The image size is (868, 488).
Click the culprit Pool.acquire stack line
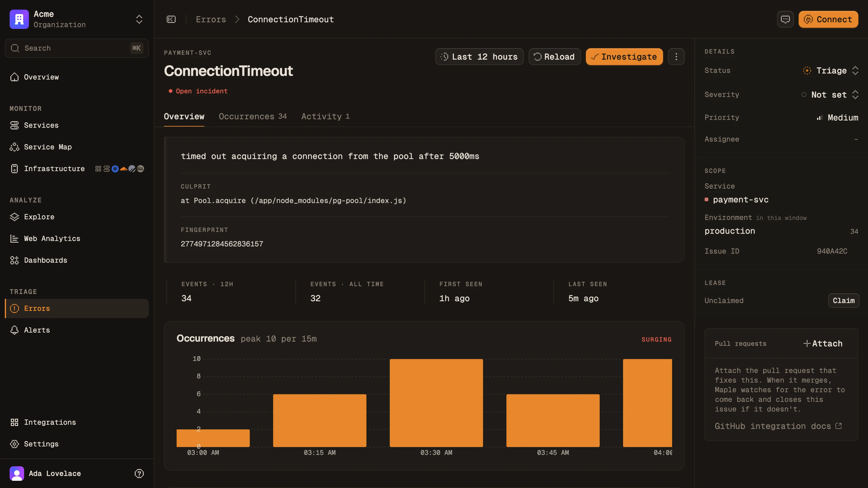click(294, 201)
